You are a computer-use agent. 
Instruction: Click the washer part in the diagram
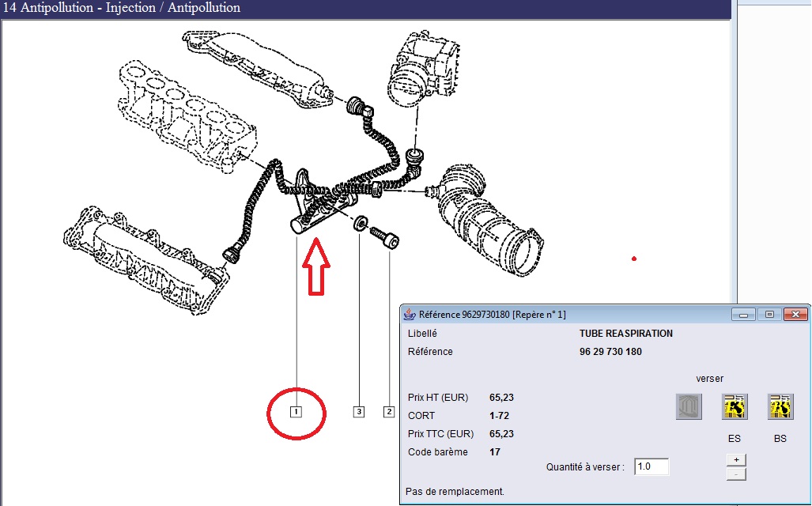(x=360, y=225)
